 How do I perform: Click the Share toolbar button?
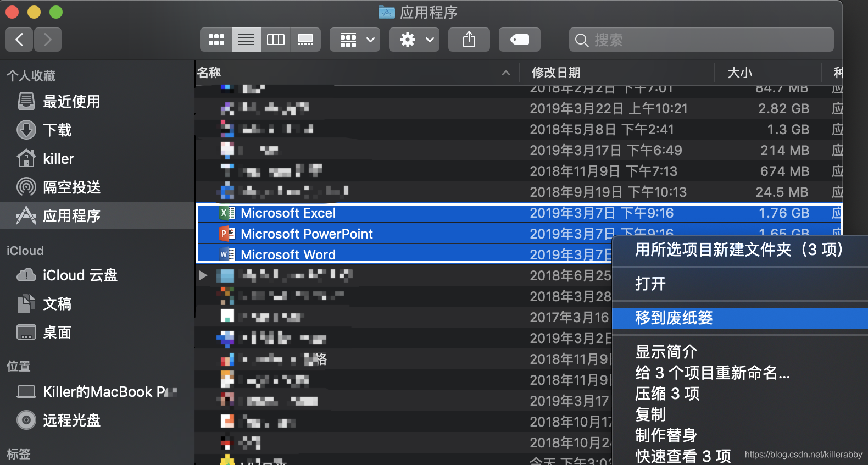pos(469,40)
